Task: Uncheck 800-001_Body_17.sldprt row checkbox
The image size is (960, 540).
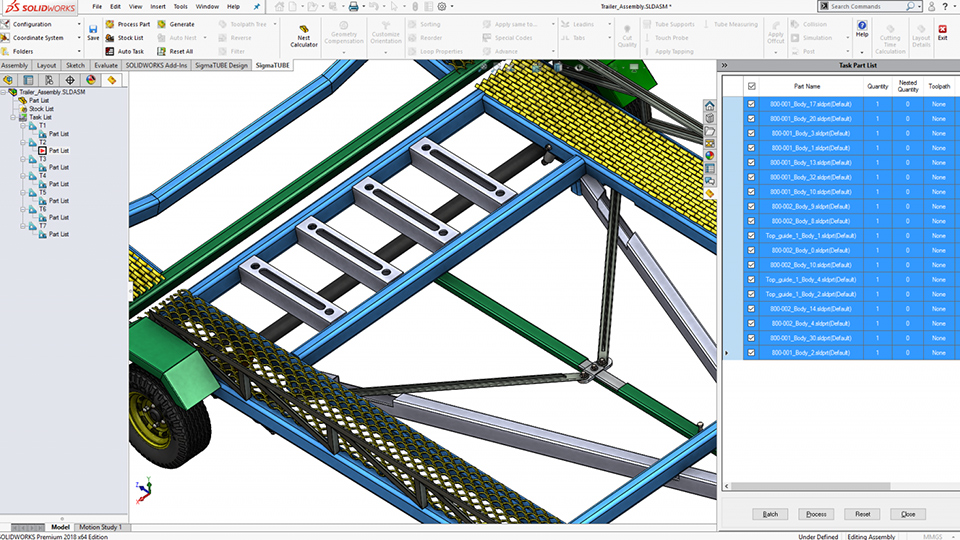Action: click(x=751, y=104)
